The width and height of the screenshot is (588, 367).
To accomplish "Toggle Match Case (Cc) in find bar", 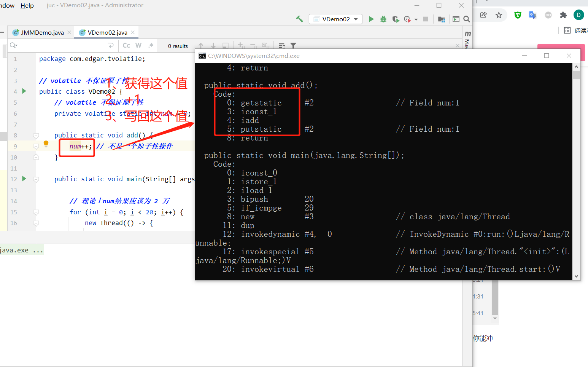I will [x=126, y=45].
